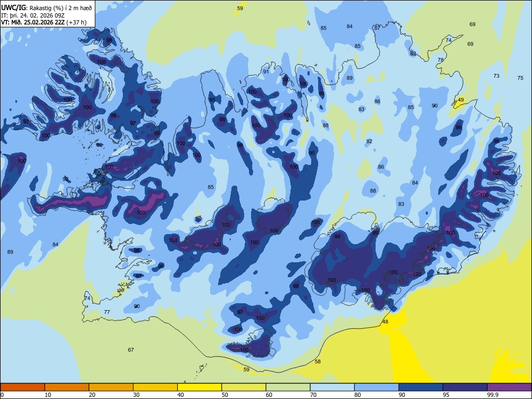Select the bright yellow 40–50 legend swatch
The width and height of the screenshot is (532, 399).
199,387
